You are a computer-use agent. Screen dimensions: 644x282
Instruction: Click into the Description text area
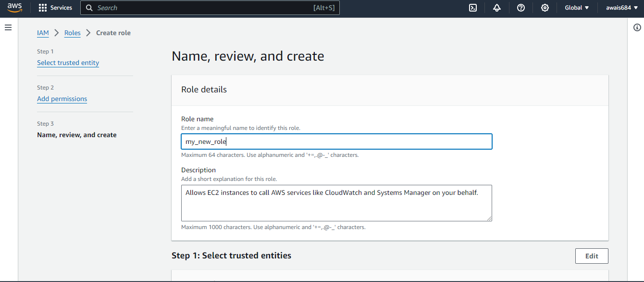(x=336, y=203)
